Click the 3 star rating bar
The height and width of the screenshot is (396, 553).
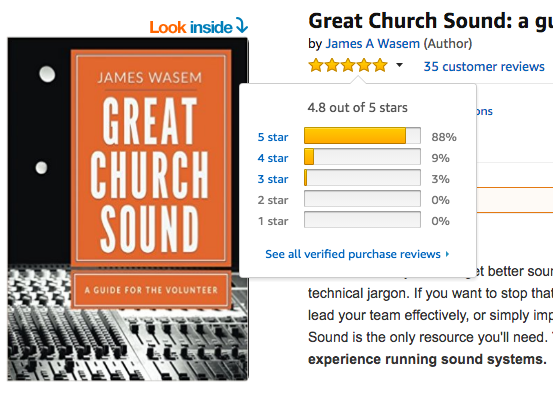pos(362,178)
